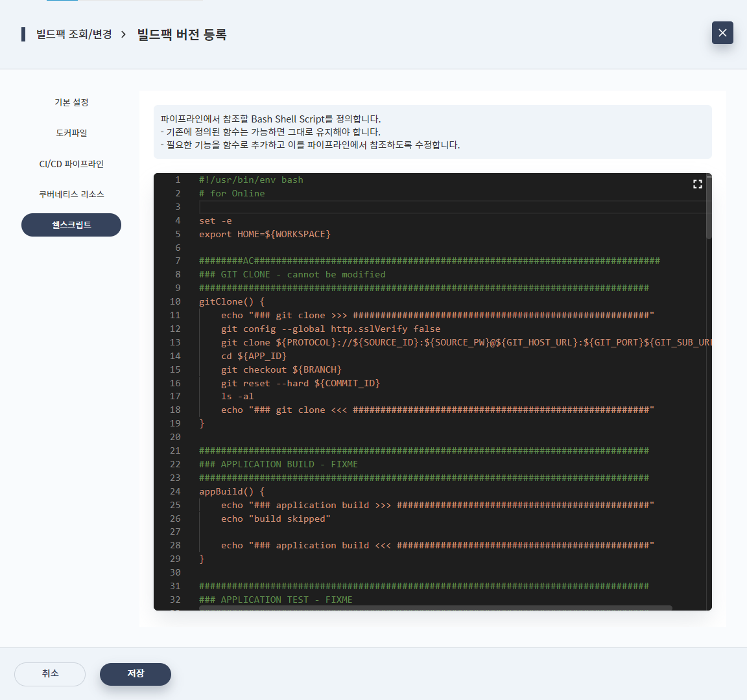Click the '#!/usr/bin/env bash' line
This screenshot has height=700, width=747.
coord(251,180)
